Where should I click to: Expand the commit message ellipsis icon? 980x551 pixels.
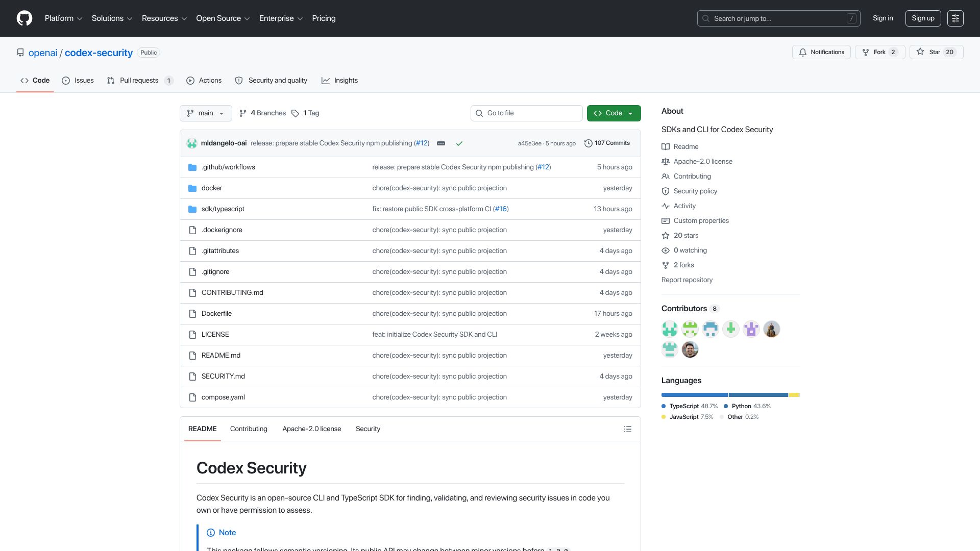coord(441,143)
